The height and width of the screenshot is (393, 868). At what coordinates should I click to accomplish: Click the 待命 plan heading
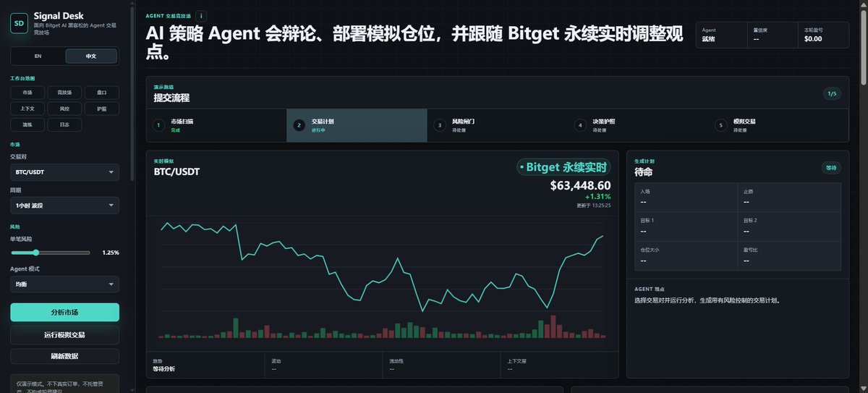[644, 172]
